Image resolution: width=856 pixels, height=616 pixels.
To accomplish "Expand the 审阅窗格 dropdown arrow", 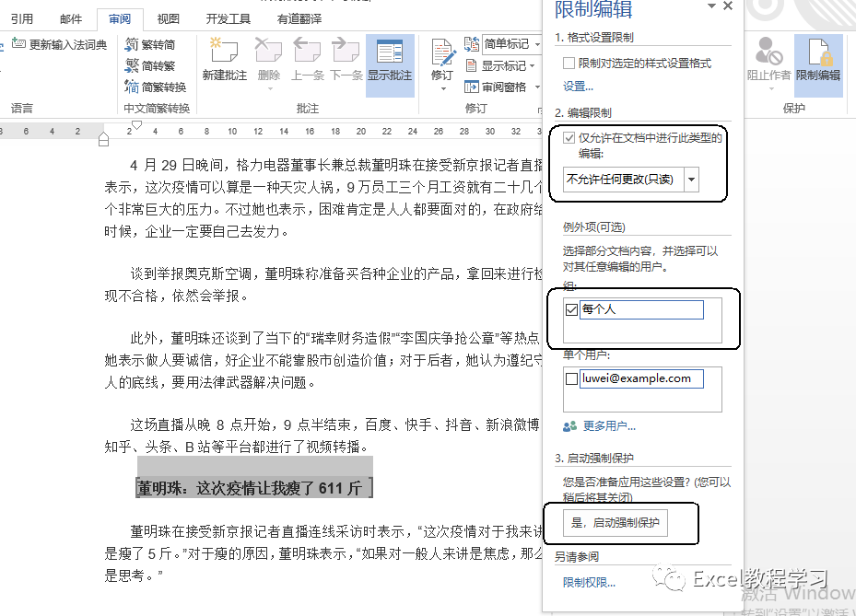I will pyautogui.click(x=538, y=87).
